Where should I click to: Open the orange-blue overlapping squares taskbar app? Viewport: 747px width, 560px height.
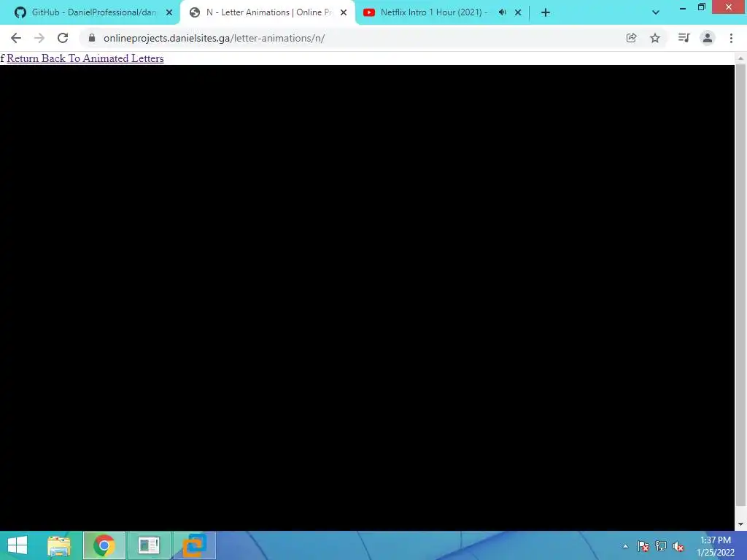tap(194, 545)
